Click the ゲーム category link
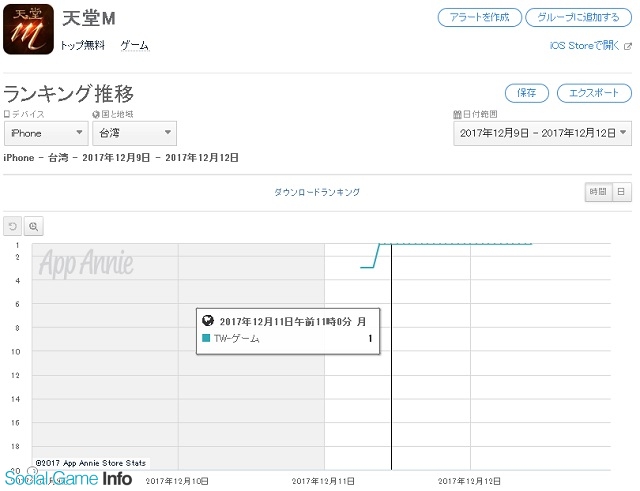The height and width of the screenshot is (491, 640). [x=135, y=45]
